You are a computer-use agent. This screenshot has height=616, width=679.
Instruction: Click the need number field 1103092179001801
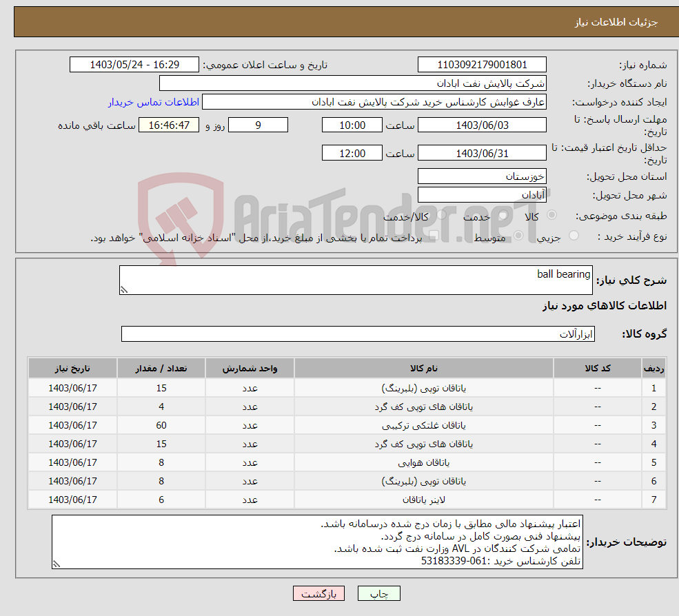(x=482, y=65)
